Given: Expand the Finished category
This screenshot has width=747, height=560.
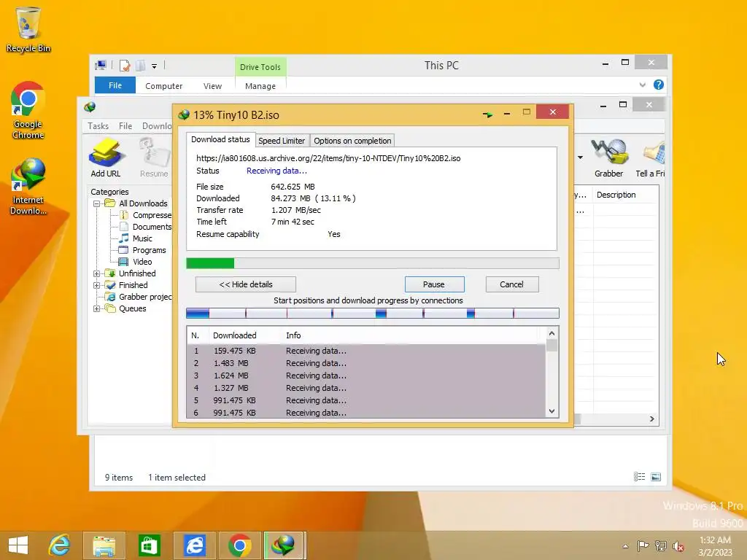Looking at the screenshot, I should [97, 285].
